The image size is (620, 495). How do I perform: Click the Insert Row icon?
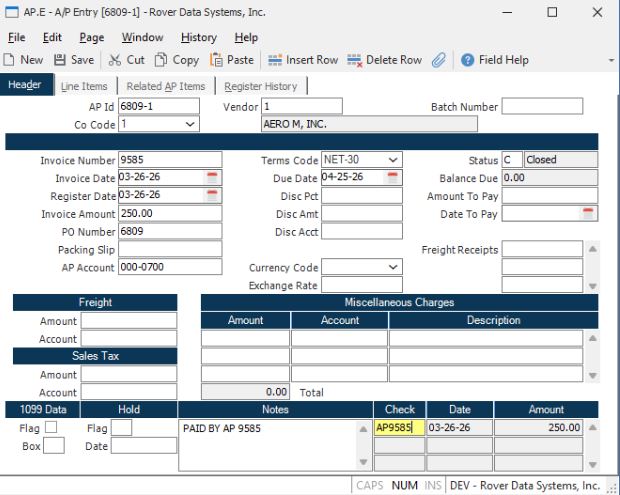click(275, 60)
